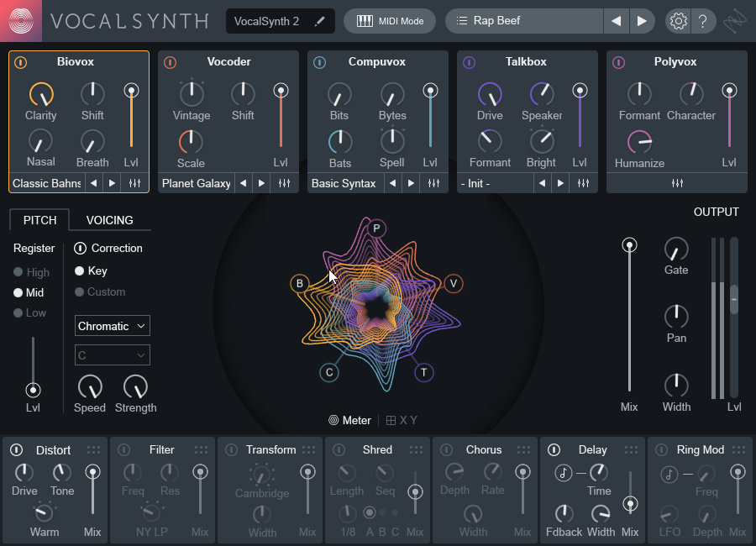Open Vocoder advanced settings sliders icon
Image resolution: width=756 pixels, height=546 pixels.
(x=285, y=183)
